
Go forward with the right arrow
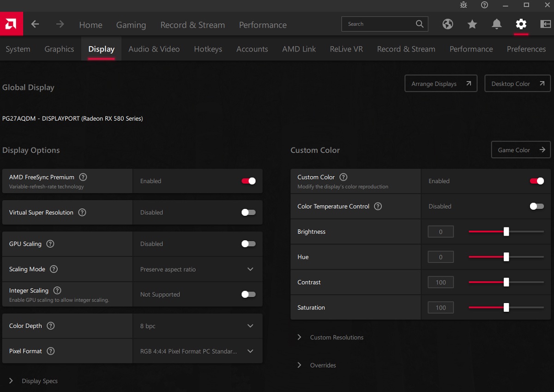[60, 24]
